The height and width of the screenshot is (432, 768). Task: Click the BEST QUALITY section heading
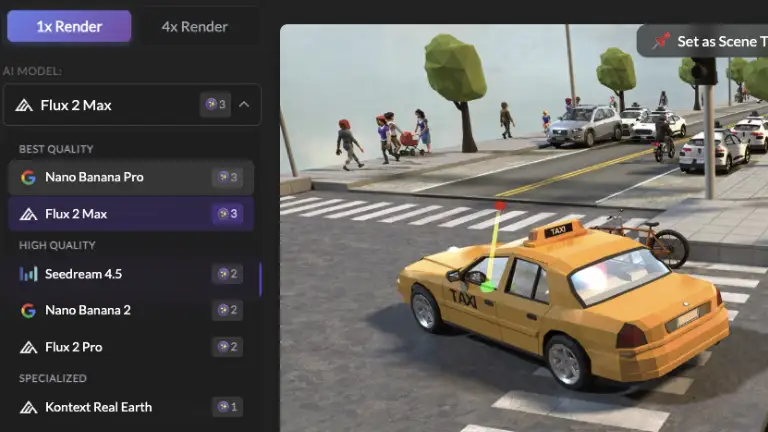tap(56, 149)
